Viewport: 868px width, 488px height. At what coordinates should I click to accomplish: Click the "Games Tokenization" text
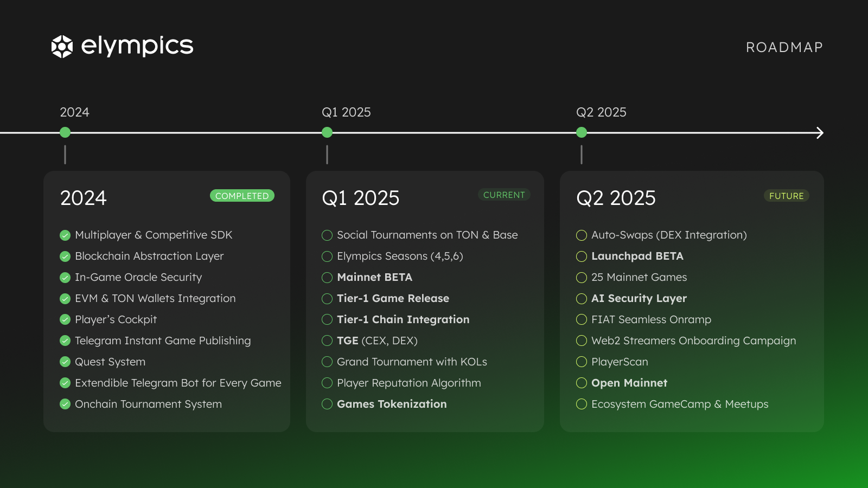click(x=392, y=404)
